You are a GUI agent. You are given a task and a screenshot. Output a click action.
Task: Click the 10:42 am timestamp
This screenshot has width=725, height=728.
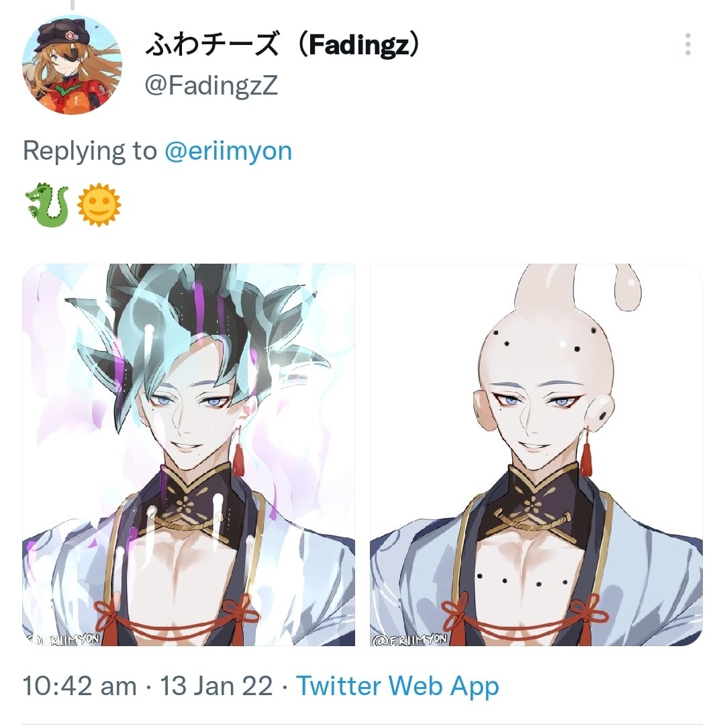coord(79,686)
